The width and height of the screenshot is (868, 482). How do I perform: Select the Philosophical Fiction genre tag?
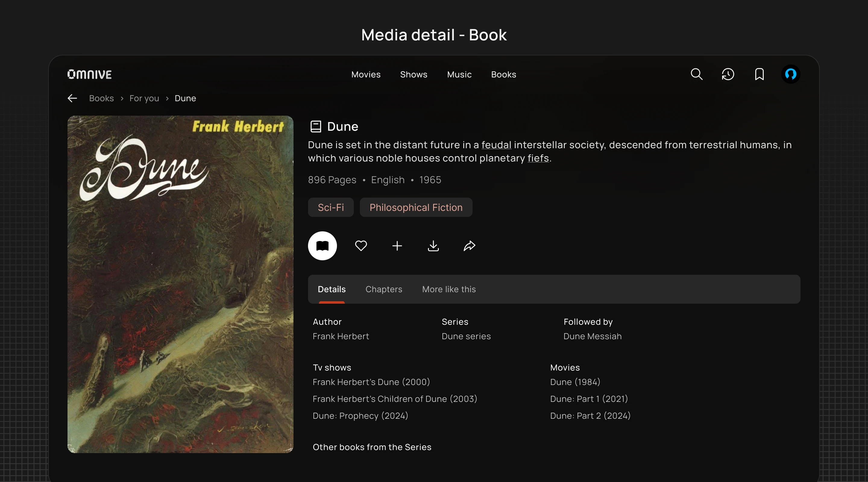[416, 208]
